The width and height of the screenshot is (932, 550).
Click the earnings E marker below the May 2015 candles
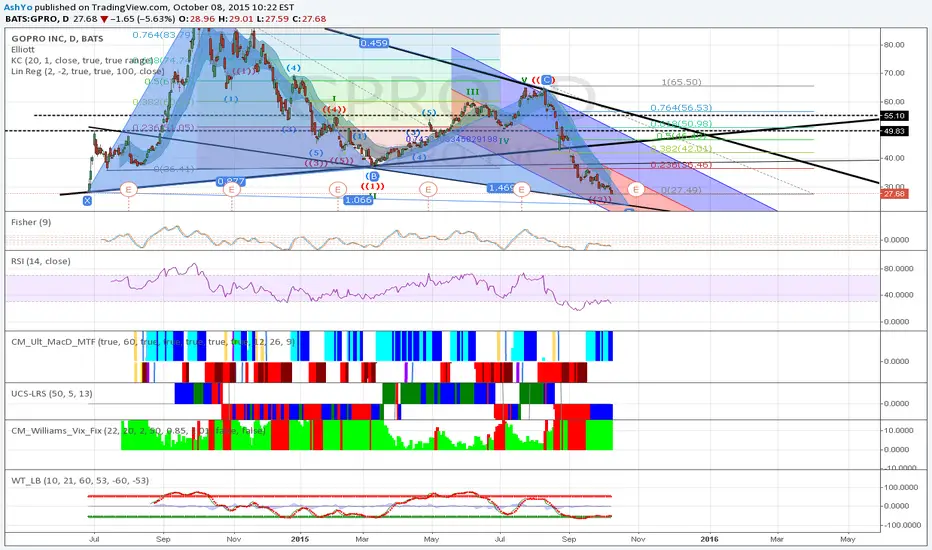pyautogui.click(x=428, y=190)
